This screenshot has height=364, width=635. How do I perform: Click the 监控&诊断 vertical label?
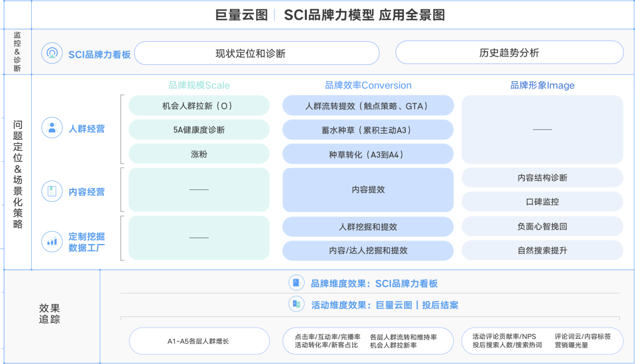(x=17, y=52)
